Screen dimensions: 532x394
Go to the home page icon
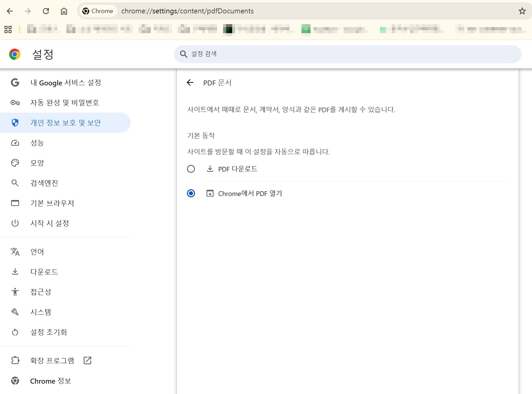64,11
